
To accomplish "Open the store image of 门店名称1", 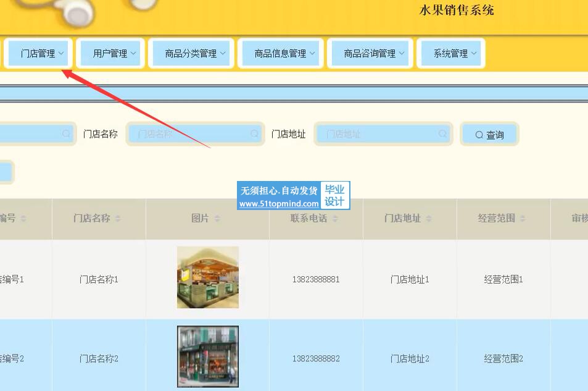I will pos(208,277).
